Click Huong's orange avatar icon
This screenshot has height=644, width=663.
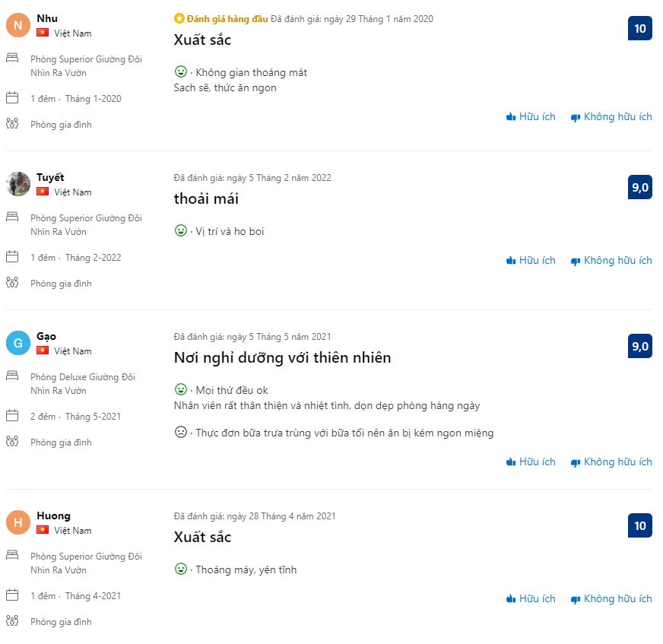coord(18,522)
